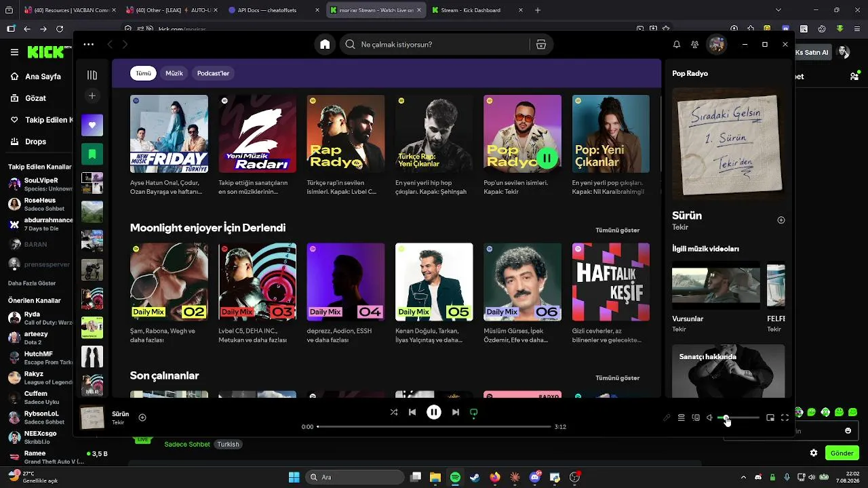Open Spotify mini player icon
Screen dimensions: 868x488
click(770, 418)
